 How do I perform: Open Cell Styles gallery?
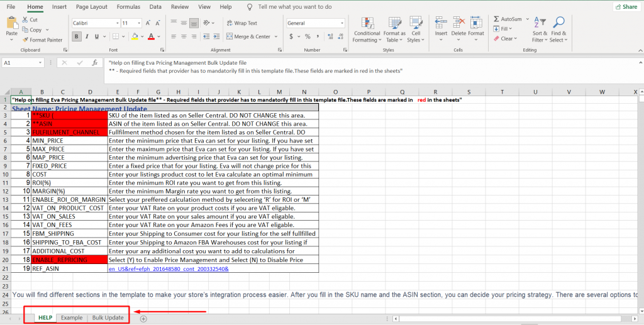(x=416, y=30)
